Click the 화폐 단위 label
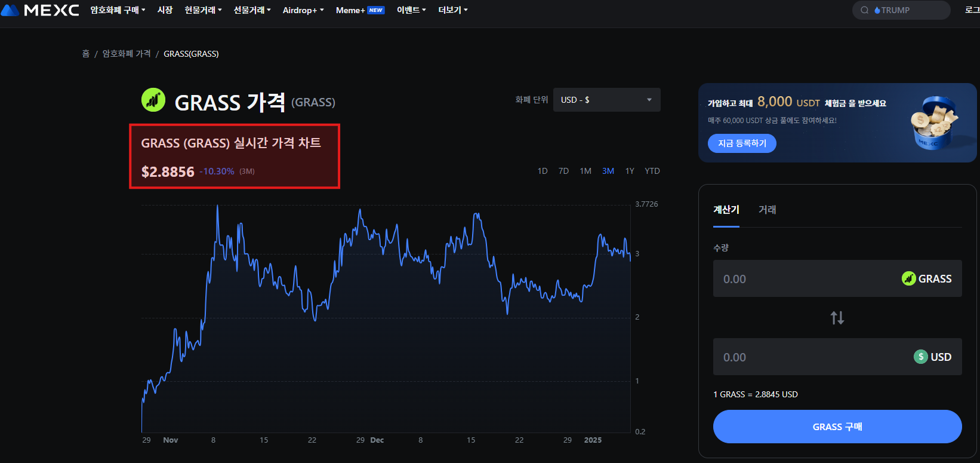 coord(532,100)
